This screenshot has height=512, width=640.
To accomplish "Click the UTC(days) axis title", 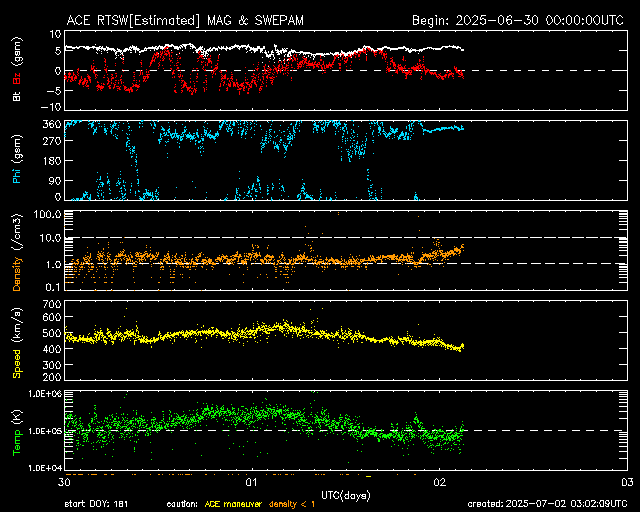I will click(x=346, y=496).
